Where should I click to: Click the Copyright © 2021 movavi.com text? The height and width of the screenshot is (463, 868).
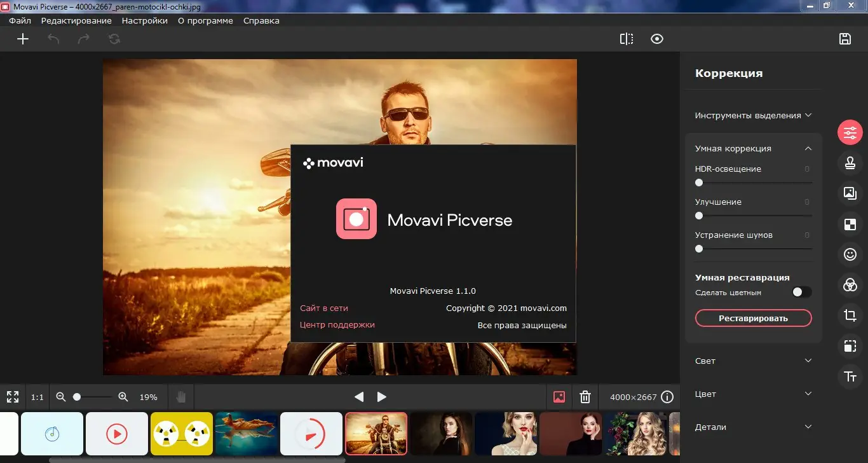506,308
